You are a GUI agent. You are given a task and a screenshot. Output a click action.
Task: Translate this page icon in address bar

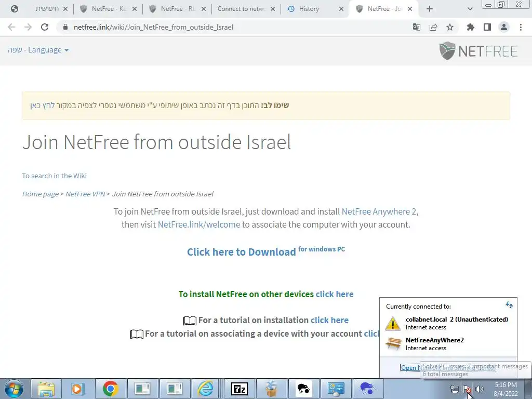416,27
